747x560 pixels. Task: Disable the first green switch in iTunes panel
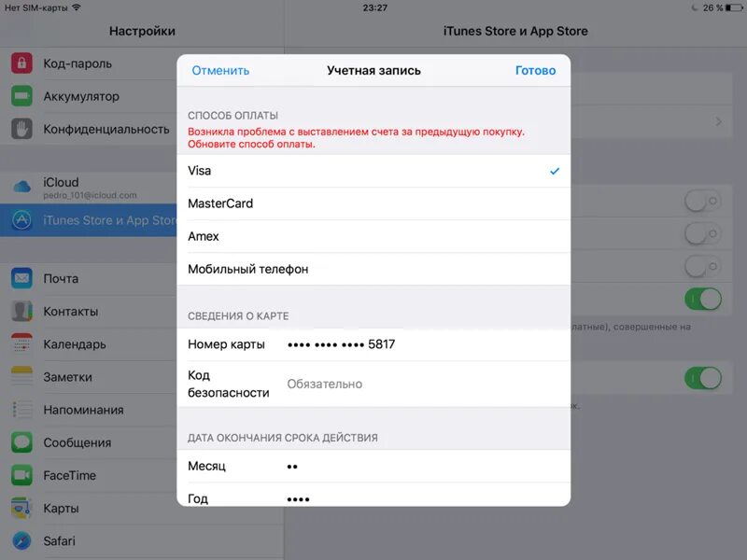coord(703,299)
